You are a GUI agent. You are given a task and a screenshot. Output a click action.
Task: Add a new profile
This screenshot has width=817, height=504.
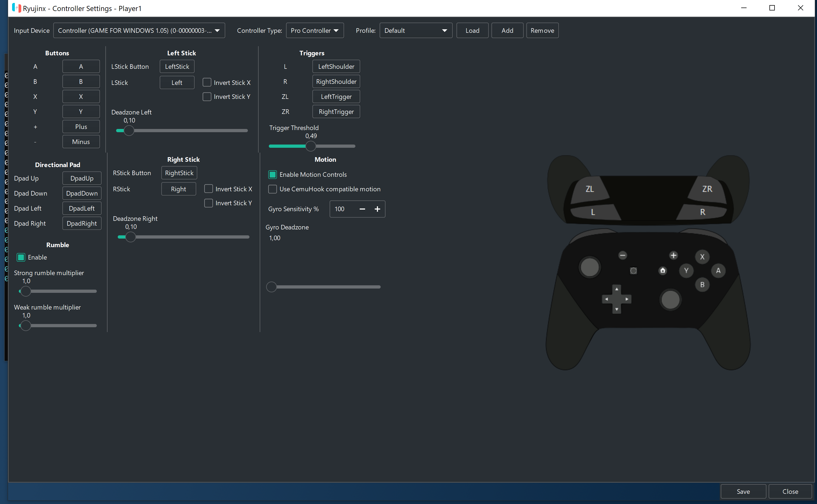507,30
